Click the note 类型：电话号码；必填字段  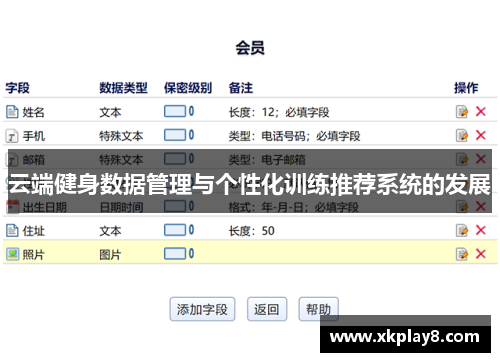coord(294,136)
